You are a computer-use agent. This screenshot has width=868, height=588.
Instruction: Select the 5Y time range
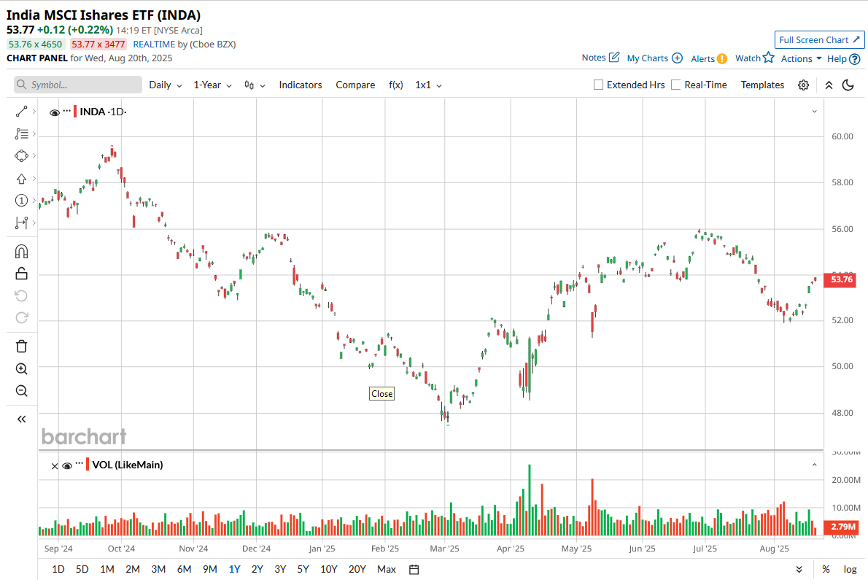[303, 570]
